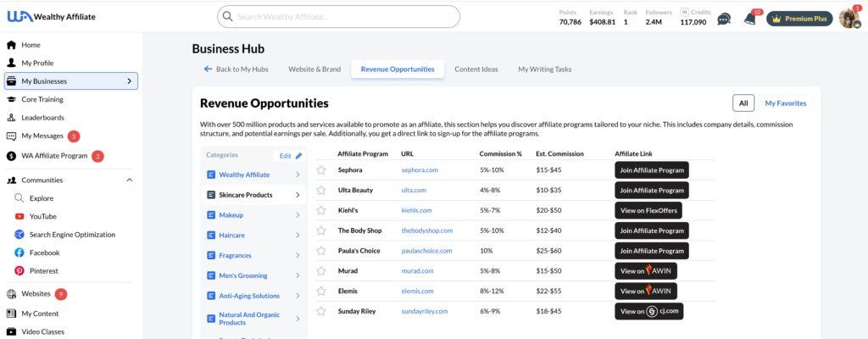The width and height of the screenshot is (868, 339).
Task: Select the Revenue Opportunities tab
Action: point(398,69)
